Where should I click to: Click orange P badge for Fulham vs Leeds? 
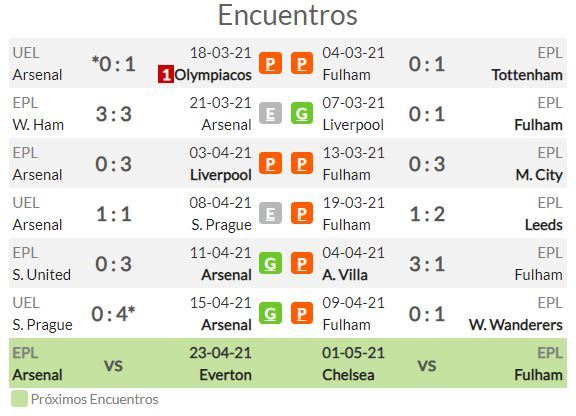(302, 214)
